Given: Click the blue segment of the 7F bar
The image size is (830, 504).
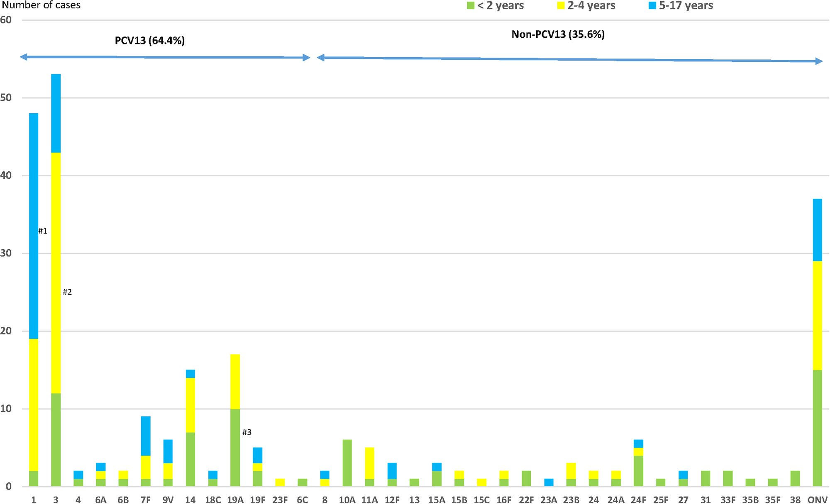Looking at the screenshot, I should (146, 436).
